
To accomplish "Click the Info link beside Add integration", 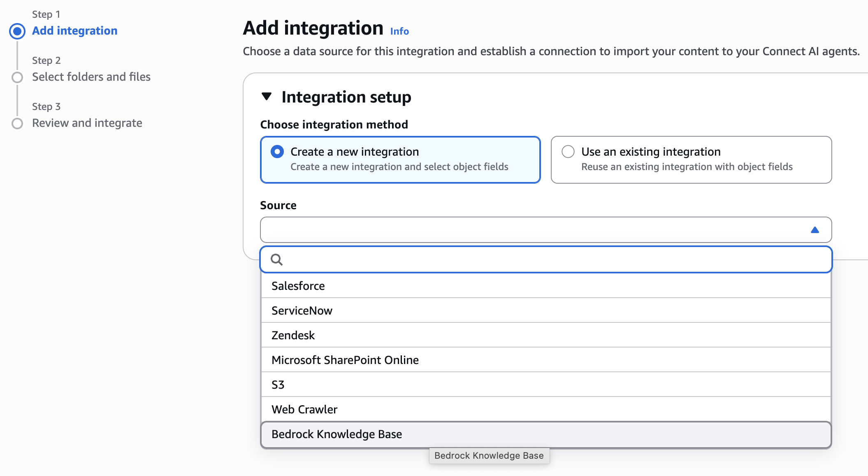I will (399, 31).
